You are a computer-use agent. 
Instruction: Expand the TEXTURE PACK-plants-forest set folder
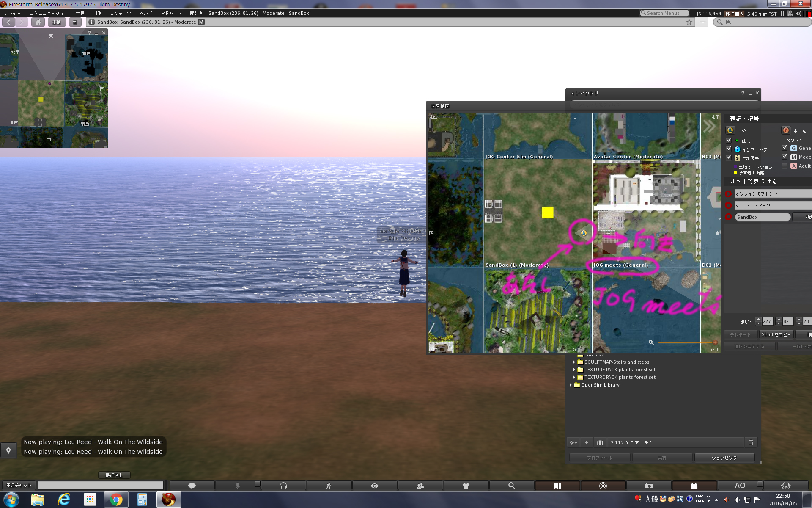pyautogui.click(x=574, y=370)
